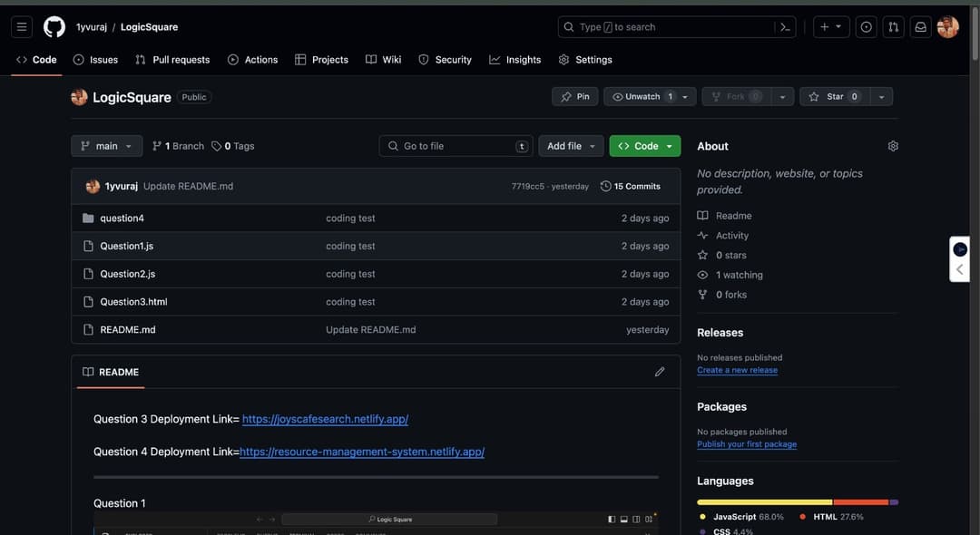The height and width of the screenshot is (535, 980).
Task: Click Publish your first package link
Action: point(746,443)
